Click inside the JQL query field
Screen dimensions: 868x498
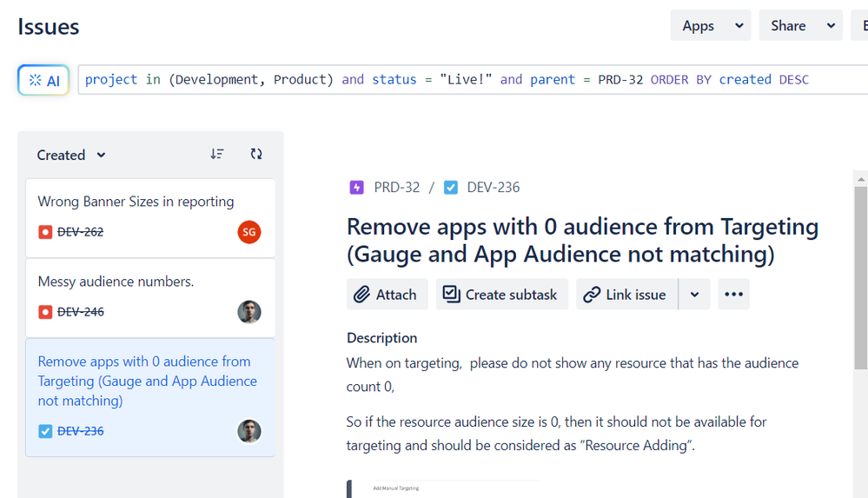click(469, 80)
